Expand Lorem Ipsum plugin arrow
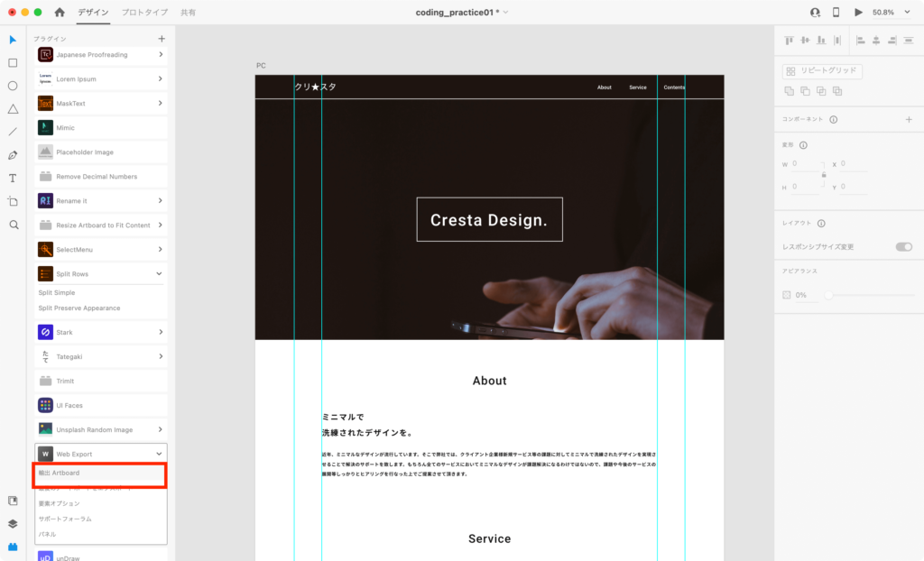The image size is (924, 561). click(161, 78)
